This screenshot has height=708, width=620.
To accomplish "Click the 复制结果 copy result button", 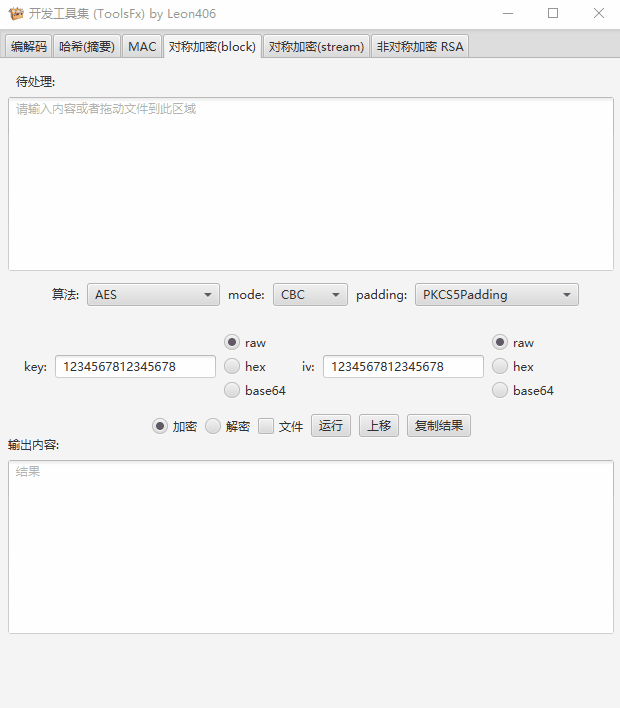I will point(439,425).
